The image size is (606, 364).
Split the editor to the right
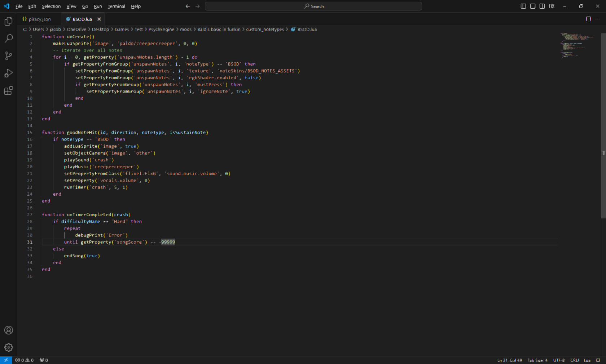click(588, 19)
